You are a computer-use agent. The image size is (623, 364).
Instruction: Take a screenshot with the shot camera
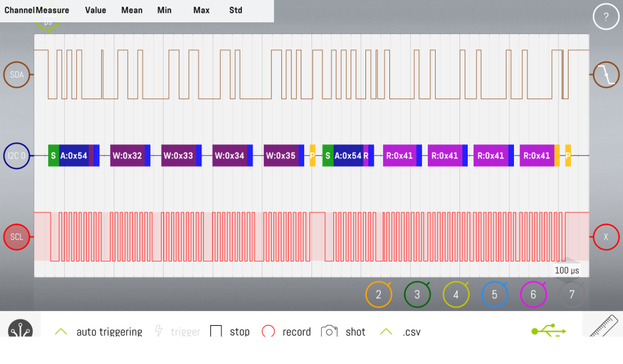click(x=329, y=331)
